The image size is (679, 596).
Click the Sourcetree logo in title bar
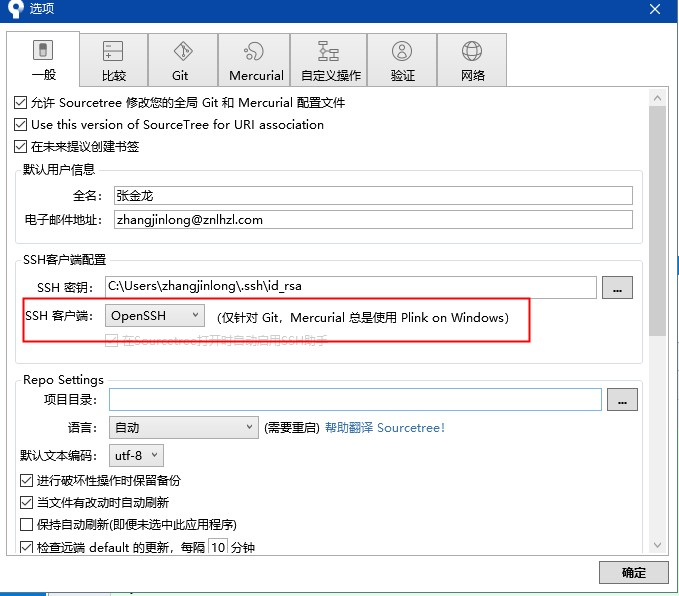(x=16, y=9)
